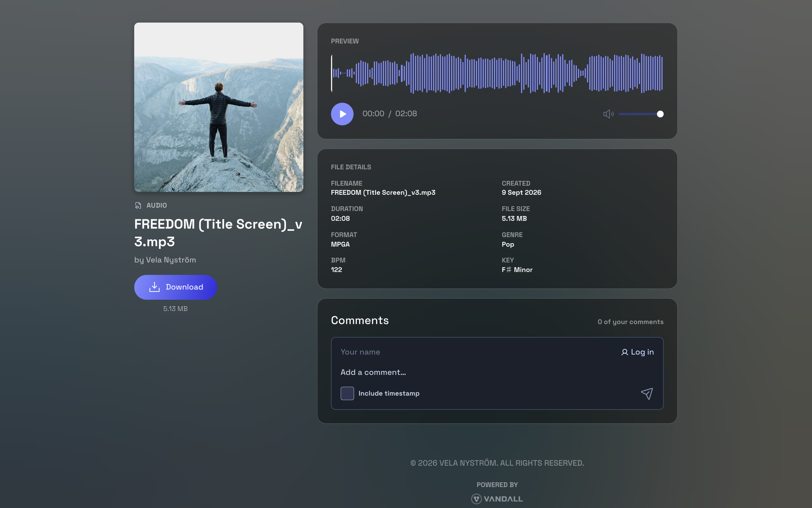This screenshot has width=812, height=508.
Task: Click the audio file type icon
Action: (x=138, y=205)
